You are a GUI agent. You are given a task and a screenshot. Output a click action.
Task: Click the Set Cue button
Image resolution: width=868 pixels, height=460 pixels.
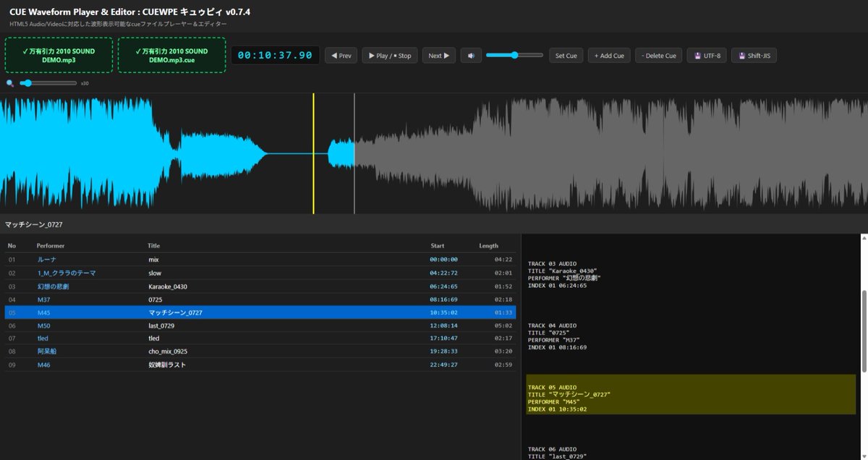[566, 56]
